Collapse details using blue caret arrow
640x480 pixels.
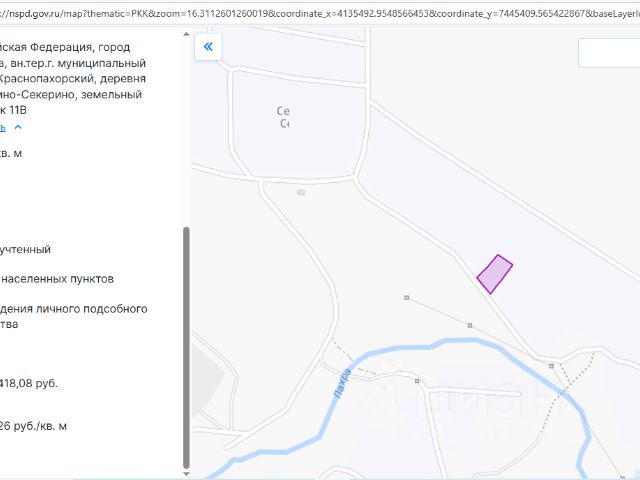tap(18, 127)
